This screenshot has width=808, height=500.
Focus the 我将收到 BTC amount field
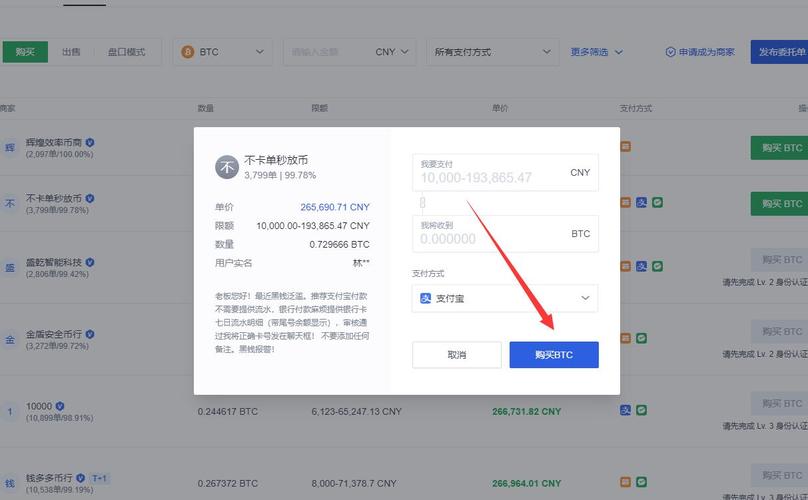505,234
